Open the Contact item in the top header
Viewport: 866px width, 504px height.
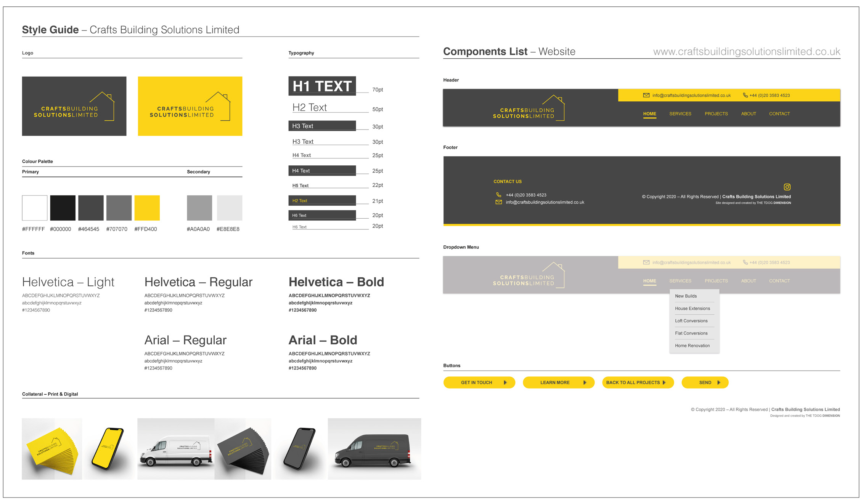(x=779, y=114)
